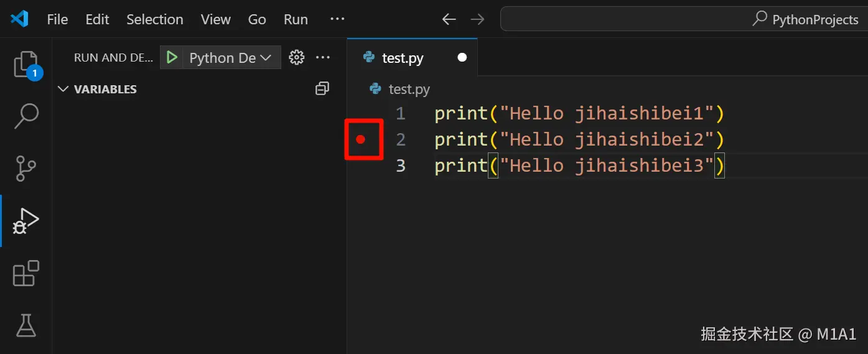Open the Testing flask view
Screen dimensions: 868x354
click(x=26, y=325)
